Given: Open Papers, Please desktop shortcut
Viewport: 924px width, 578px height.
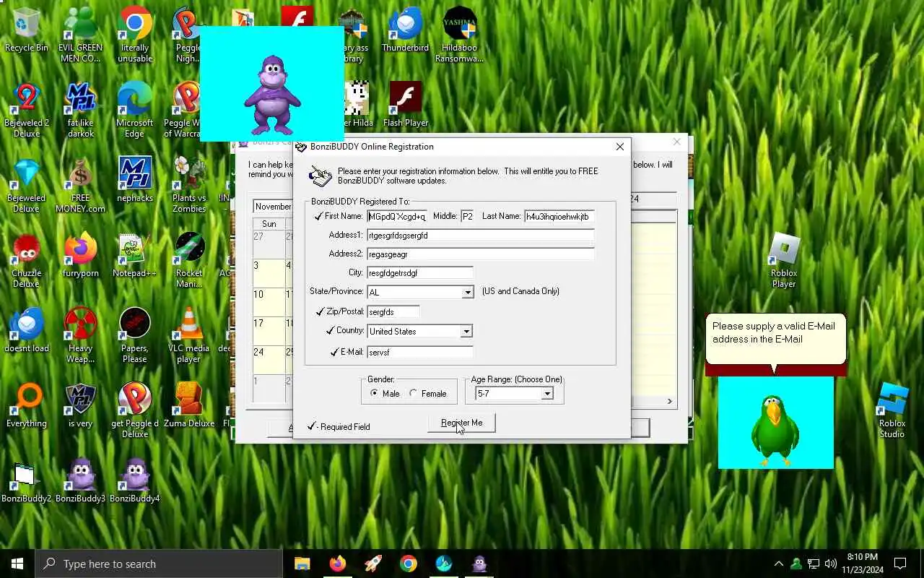Looking at the screenshot, I should pyautogui.click(x=135, y=336).
